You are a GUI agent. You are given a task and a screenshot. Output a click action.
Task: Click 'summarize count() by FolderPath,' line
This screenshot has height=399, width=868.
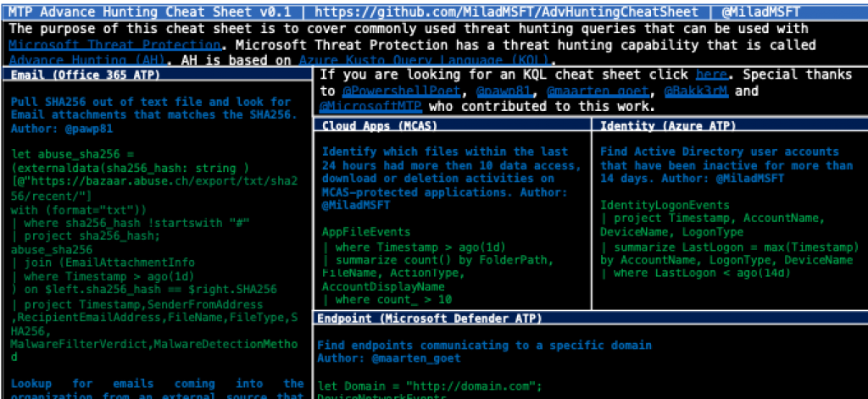click(437, 260)
